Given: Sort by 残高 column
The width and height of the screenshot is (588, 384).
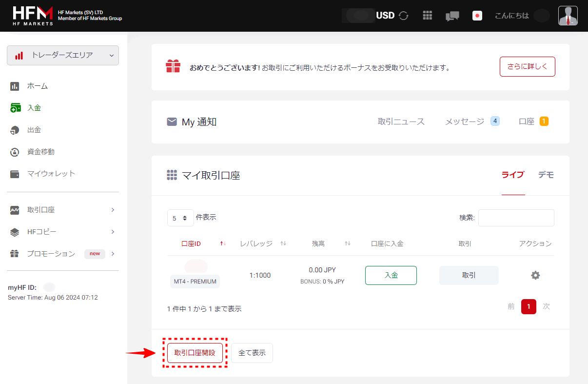Looking at the screenshot, I should pyautogui.click(x=318, y=243).
